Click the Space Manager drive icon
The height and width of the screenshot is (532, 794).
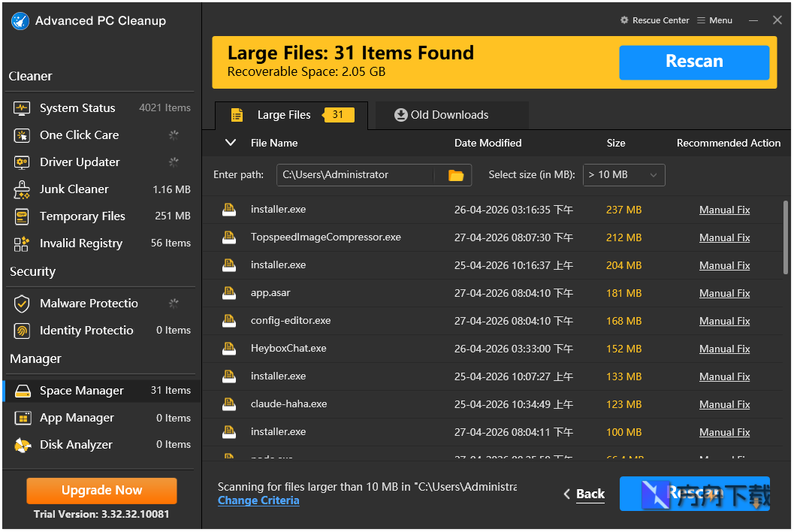(23, 391)
